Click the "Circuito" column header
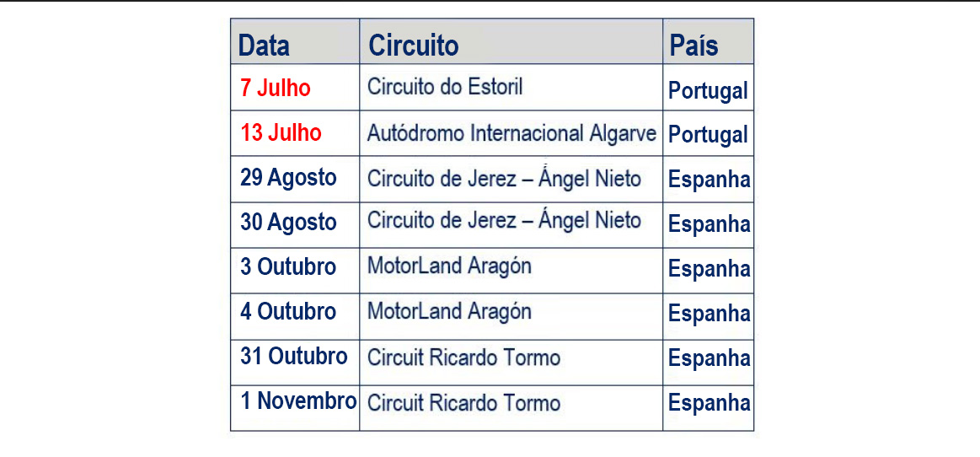This screenshot has height=457, width=980. [x=413, y=46]
